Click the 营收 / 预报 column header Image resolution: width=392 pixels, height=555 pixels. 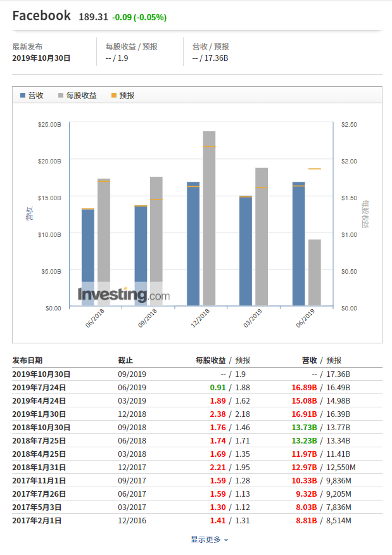322,360
